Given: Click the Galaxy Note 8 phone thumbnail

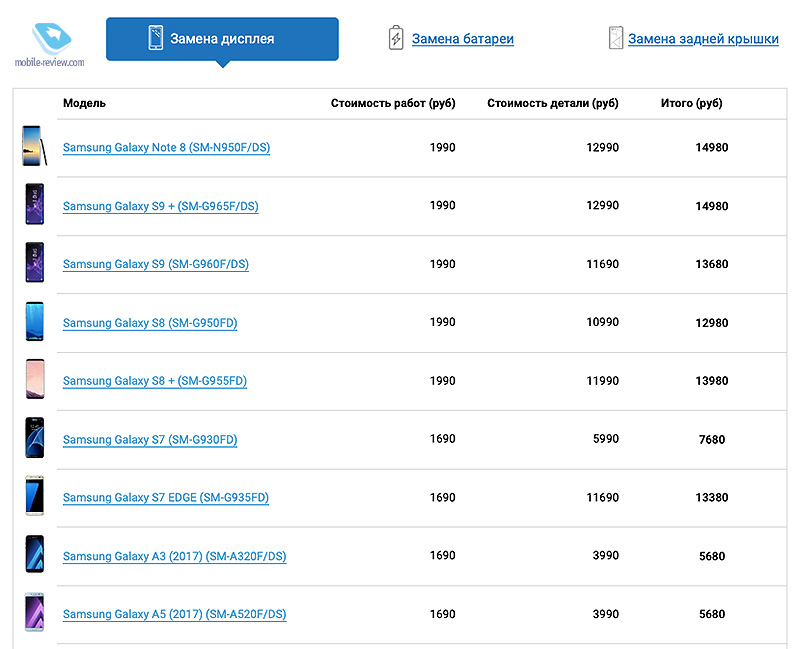Looking at the screenshot, I should pyautogui.click(x=34, y=146).
